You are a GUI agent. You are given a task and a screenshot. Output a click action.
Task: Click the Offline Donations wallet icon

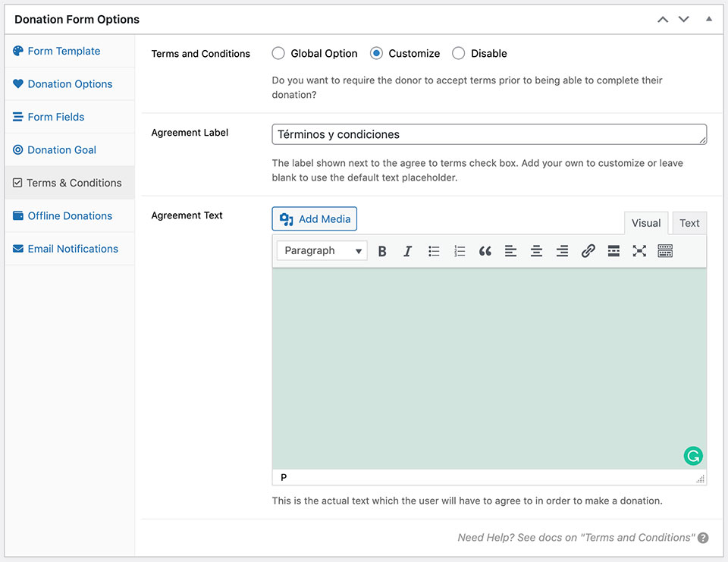pos(18,215)
